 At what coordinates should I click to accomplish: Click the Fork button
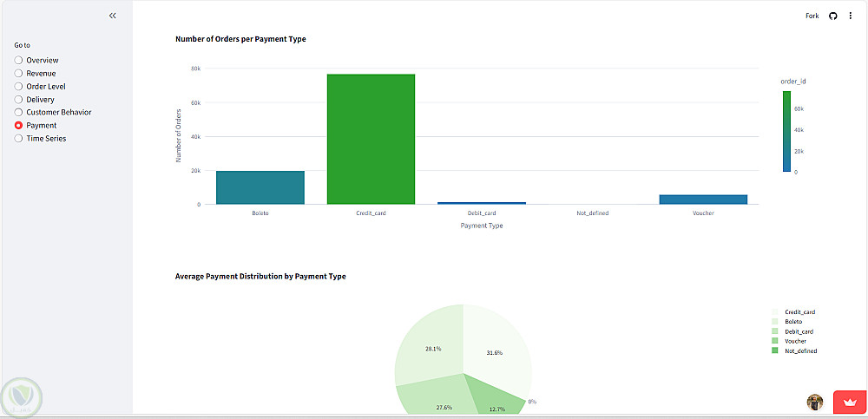point(812,16)
